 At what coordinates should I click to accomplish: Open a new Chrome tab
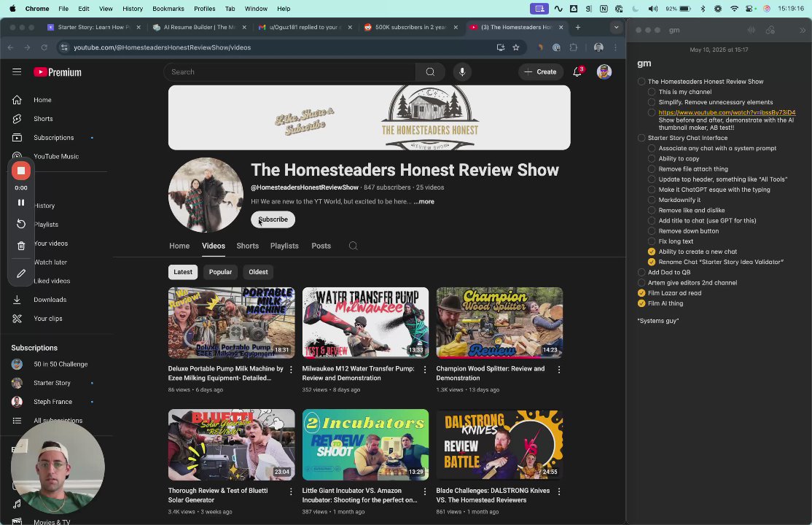578,27
